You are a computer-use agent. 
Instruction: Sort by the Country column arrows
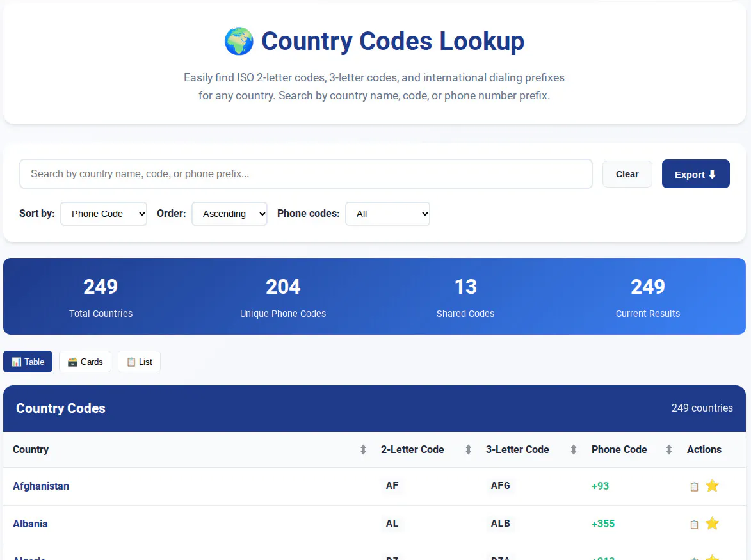363,449
